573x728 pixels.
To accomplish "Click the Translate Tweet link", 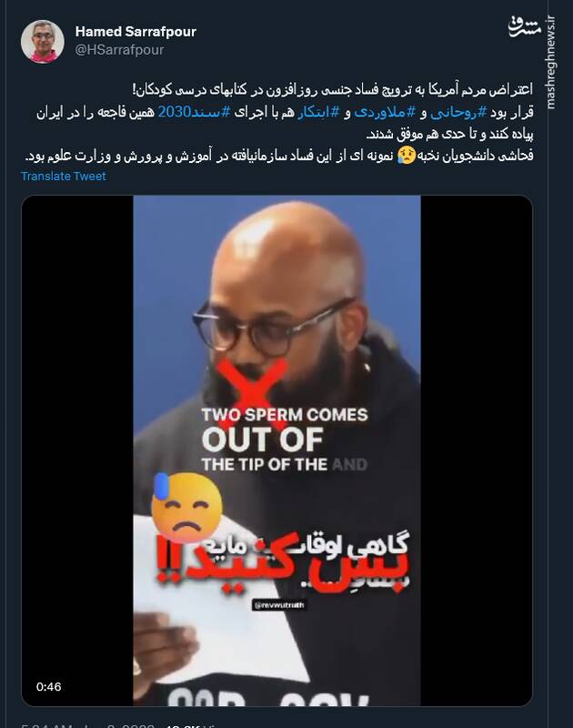I will tap(64, 176).
